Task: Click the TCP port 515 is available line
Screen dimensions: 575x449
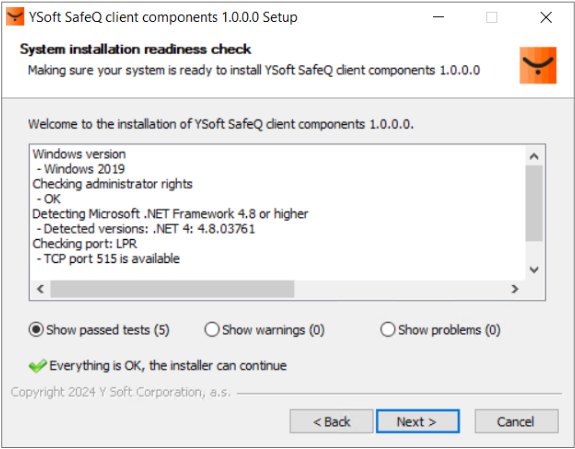Action: pos(108,259)
